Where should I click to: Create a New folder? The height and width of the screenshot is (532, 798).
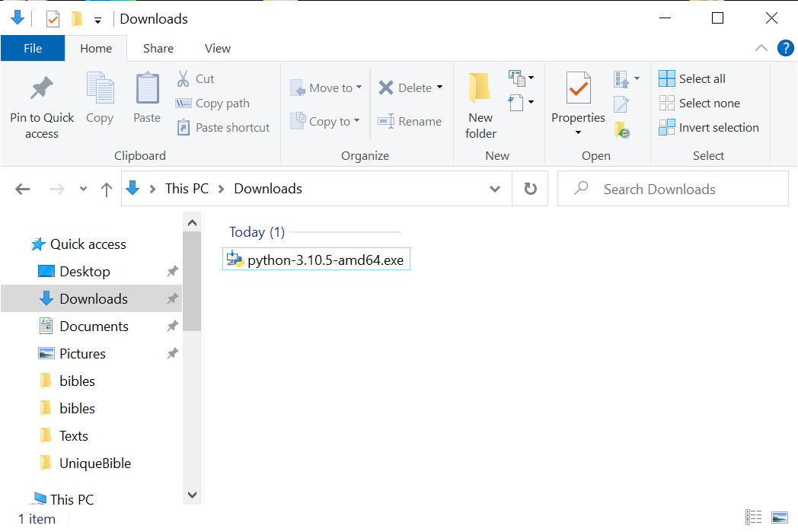click(x=480, y=105)
